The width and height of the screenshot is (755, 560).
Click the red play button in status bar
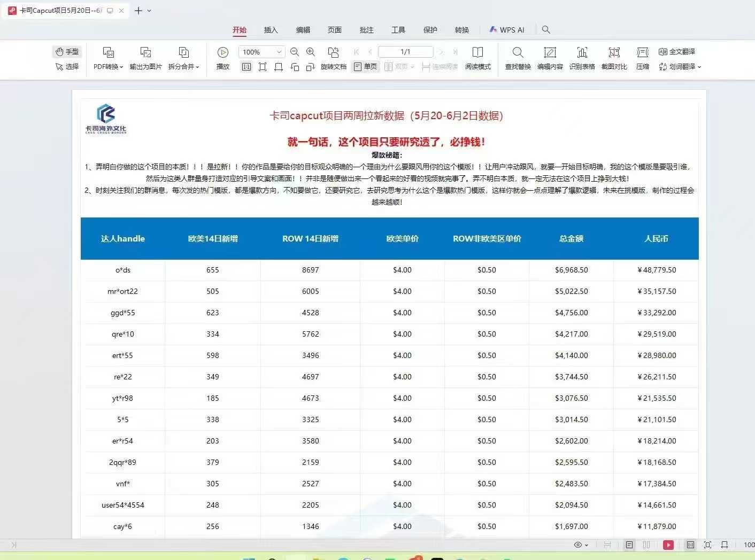pyautogui.click(x=668, y=545)
